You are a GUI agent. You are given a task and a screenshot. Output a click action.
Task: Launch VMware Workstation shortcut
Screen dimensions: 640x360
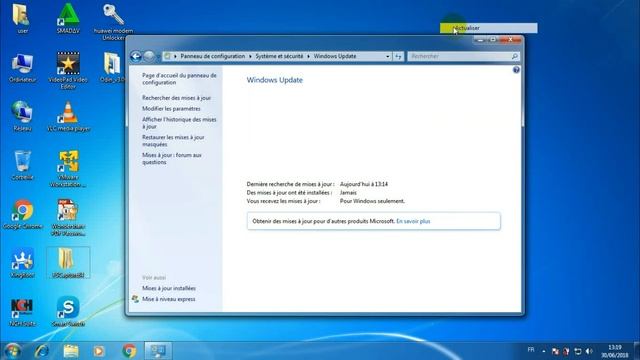click(x=68, y=169)
